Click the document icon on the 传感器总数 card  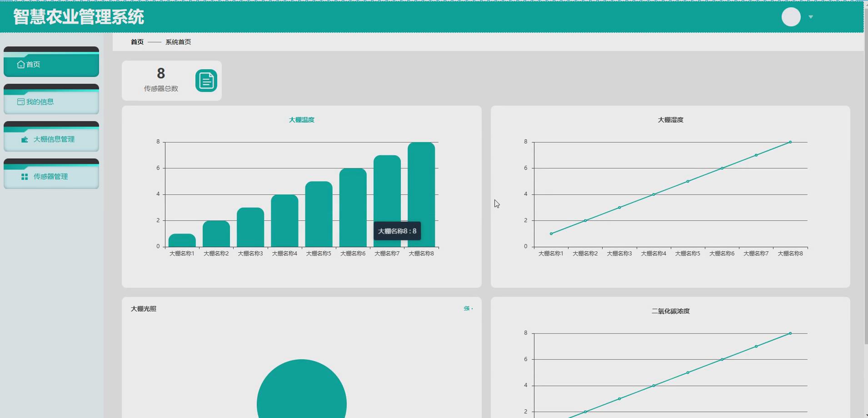[x=206, y=81]
